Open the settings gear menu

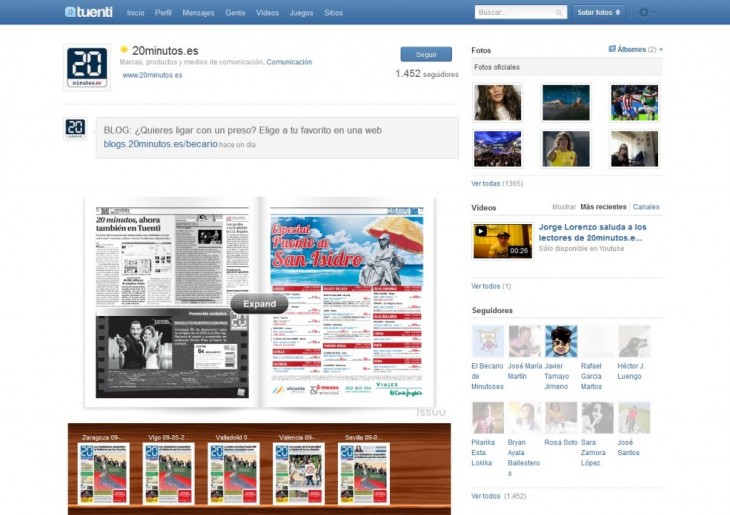point(647,12)
